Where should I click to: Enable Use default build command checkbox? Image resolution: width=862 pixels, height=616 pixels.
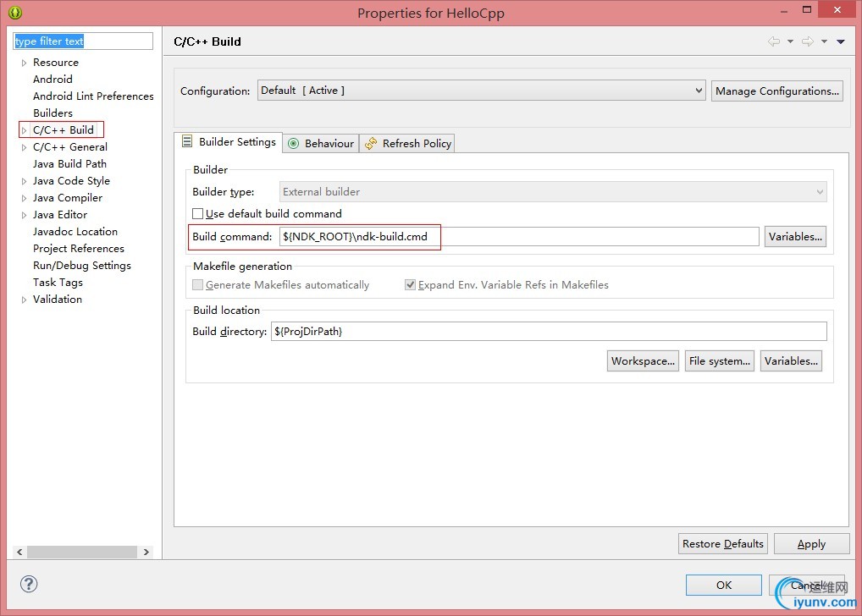click(198, 214)
